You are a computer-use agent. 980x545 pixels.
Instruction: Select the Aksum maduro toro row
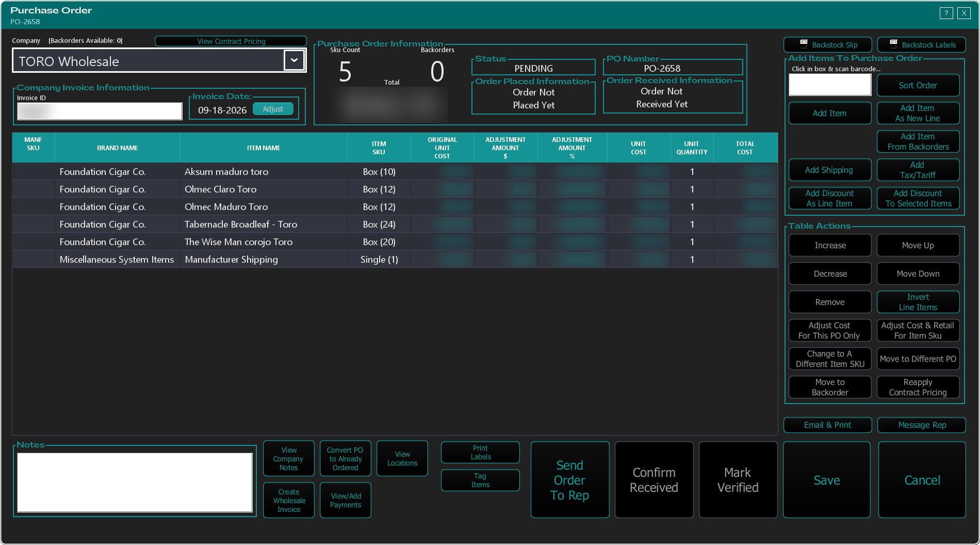pos(395,171)
